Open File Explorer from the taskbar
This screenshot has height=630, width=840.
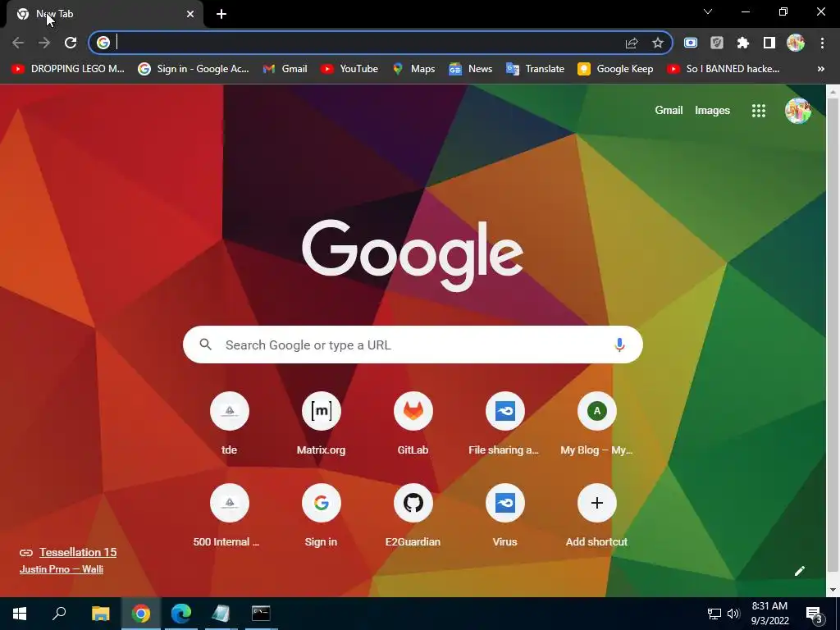(x=101, y=614)
